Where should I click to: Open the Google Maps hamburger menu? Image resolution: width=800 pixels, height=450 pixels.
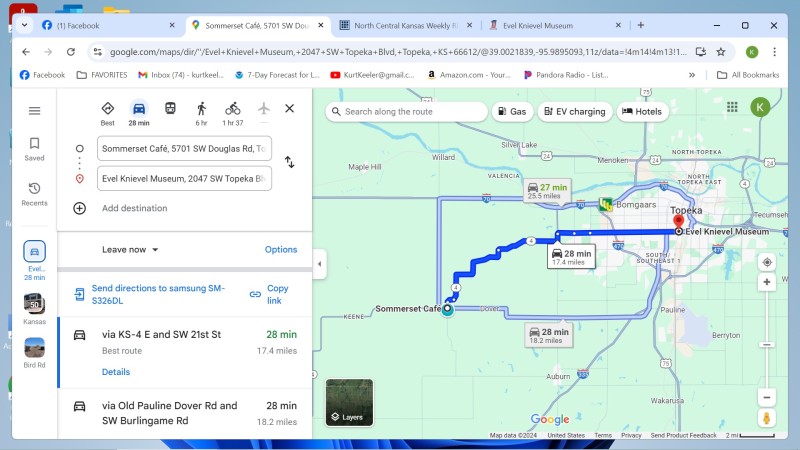[x=34, y=111]
